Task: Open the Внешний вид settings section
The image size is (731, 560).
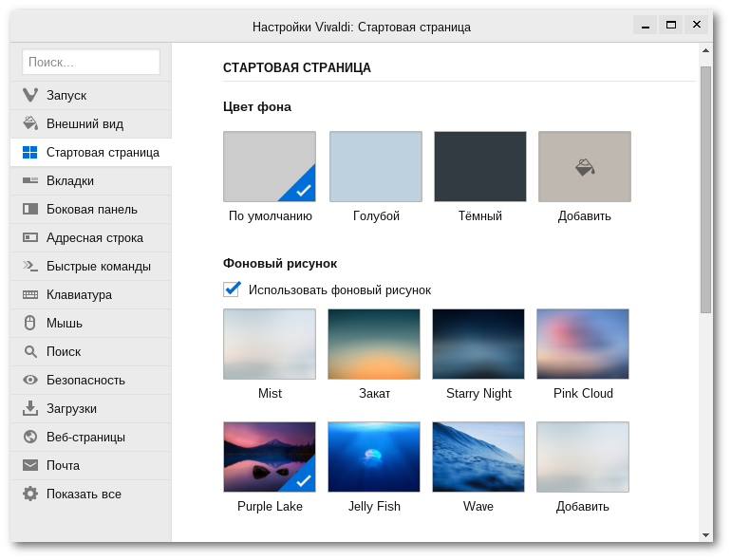Action: tap(91, 123)
